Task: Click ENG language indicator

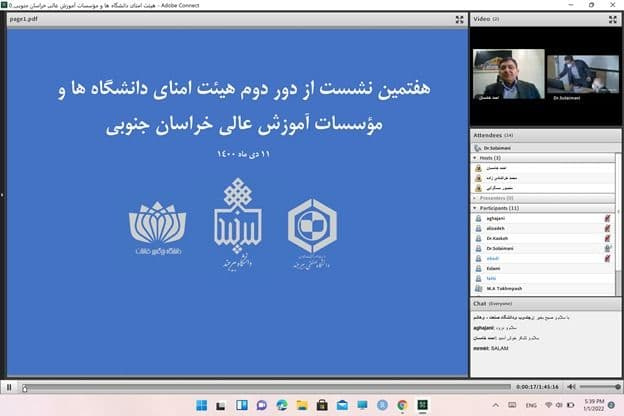Action: point(531,405)
